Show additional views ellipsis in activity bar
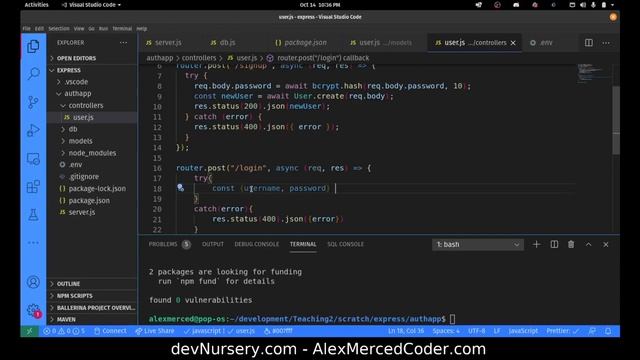The width and height of the screenshot is (640, 360). tap(33, 242)
